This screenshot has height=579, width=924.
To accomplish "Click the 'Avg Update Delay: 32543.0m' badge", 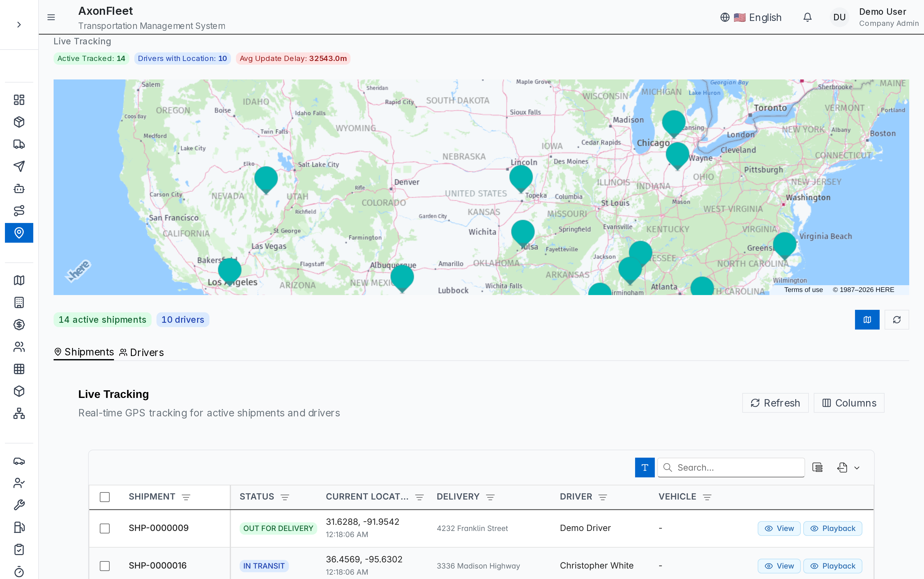I will [x=293, y=59].
